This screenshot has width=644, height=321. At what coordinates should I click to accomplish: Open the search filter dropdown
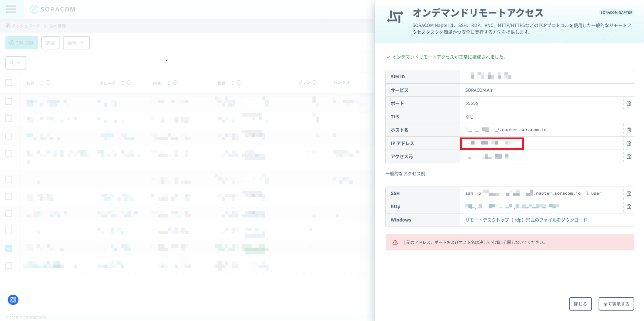(15, 63)
